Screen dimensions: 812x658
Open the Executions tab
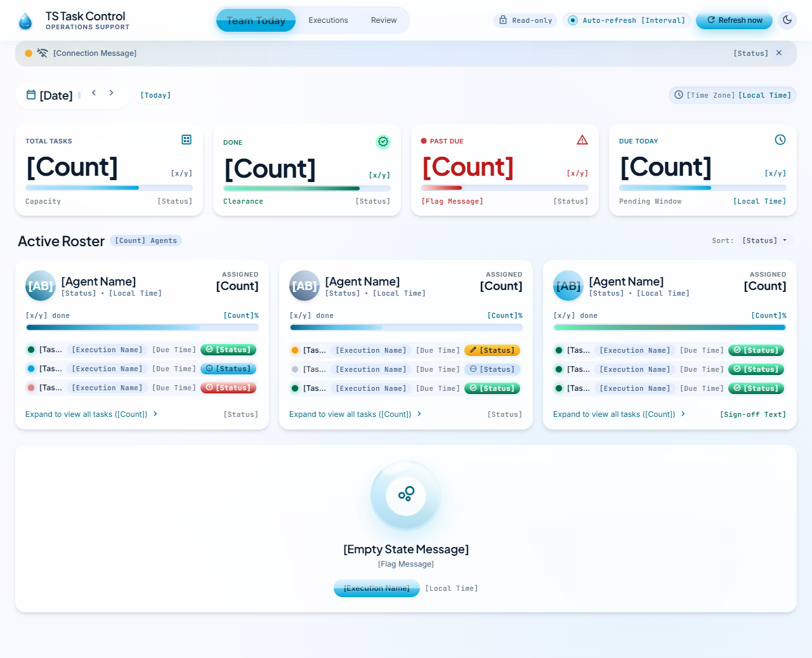point(328,20)
